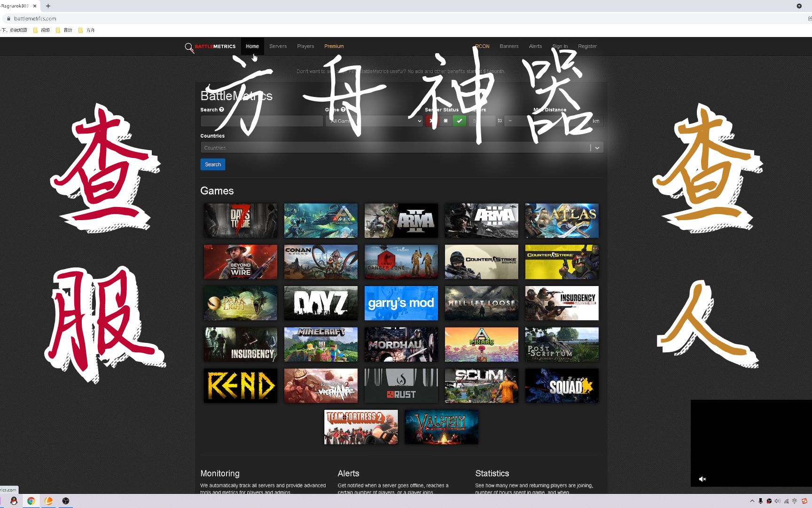Open the garry's mod tile
Viewport: 812px width, 508px height.
tap(401, 303)
